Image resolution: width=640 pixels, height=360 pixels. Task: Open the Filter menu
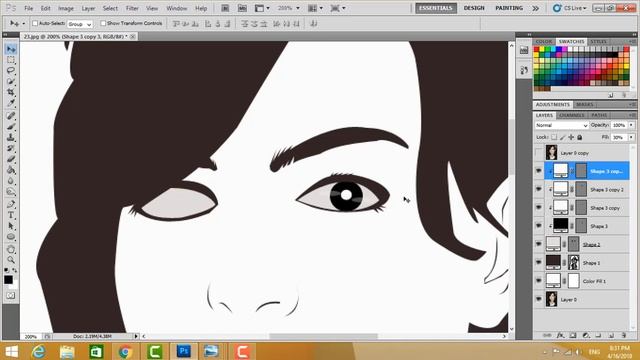(132, 8)
